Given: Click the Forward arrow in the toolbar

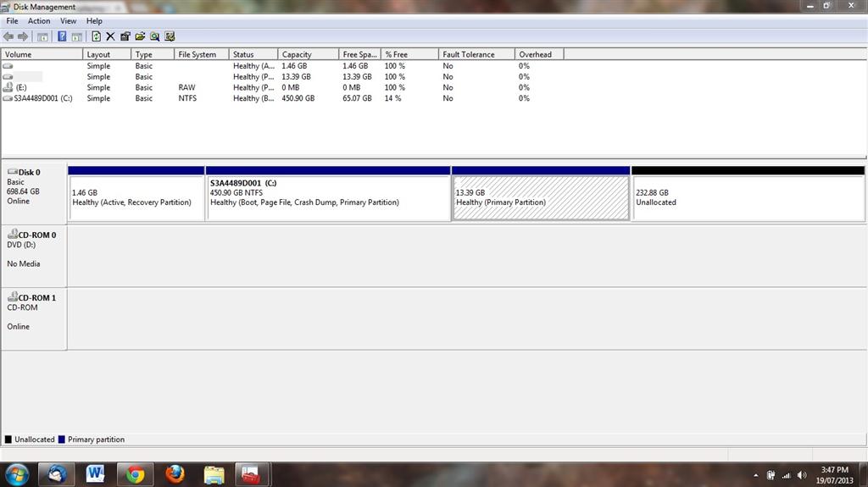Looking at the screenshot, I should (x=23, y=36).
